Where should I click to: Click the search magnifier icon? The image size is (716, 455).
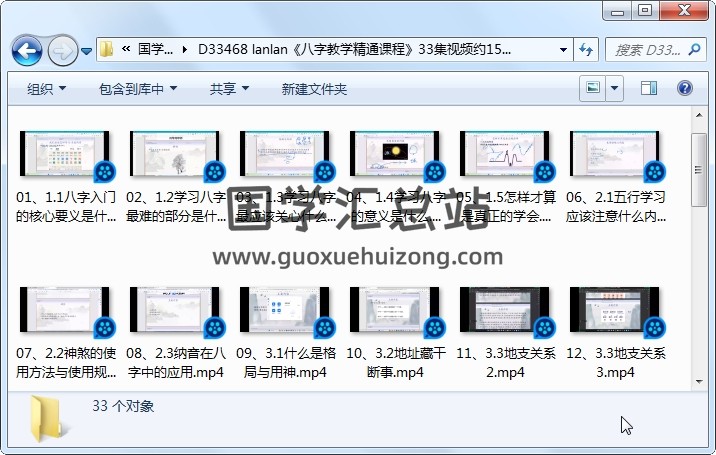(x=695, y=49)
